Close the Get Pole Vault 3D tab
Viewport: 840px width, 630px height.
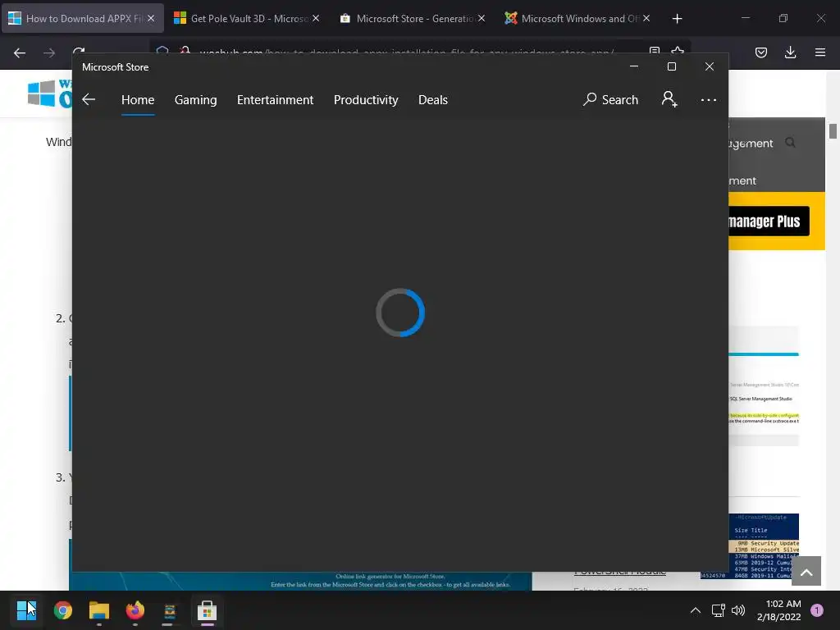[x=316, y=18]
